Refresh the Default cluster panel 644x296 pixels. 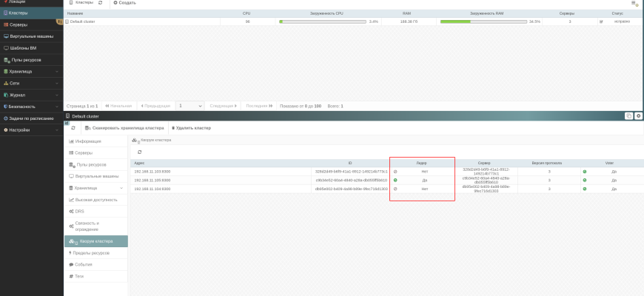click(x=73, y=128)
